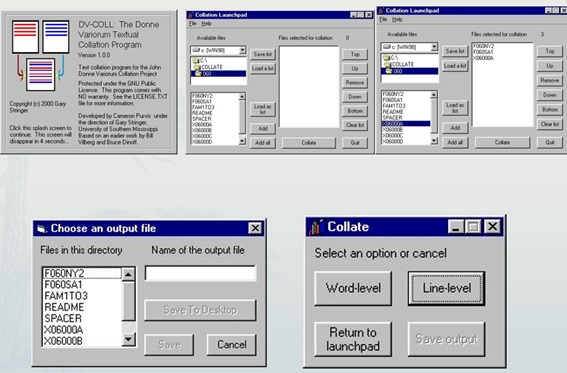Click the Collate dialog title bar book icon

coord(315,227)
